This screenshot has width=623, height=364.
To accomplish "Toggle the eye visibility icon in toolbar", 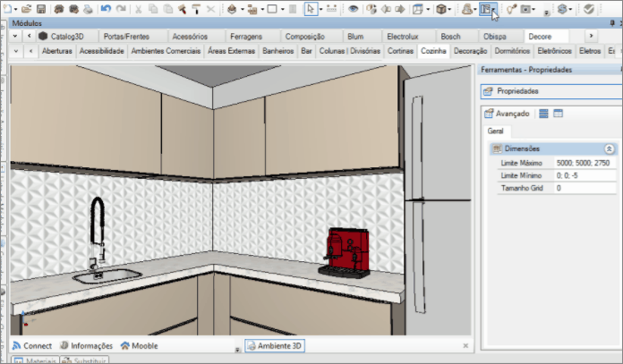I will [353, 9].
